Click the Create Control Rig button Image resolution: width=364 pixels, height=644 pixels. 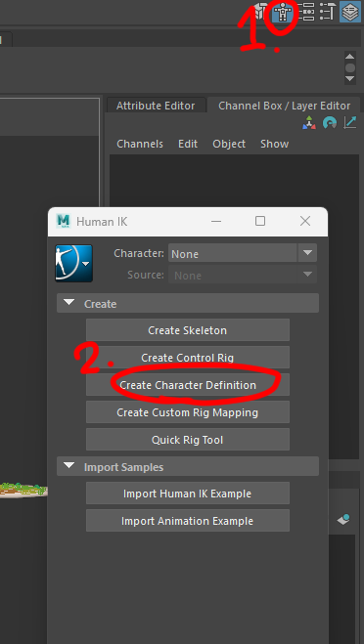pyautogui.click(x=188, y=358)
